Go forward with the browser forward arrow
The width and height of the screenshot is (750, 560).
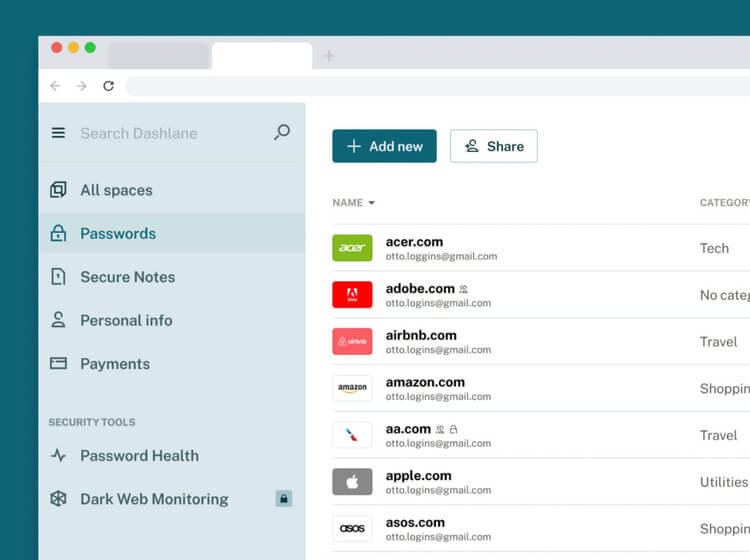pyautogui.click(x=82, y=86)
